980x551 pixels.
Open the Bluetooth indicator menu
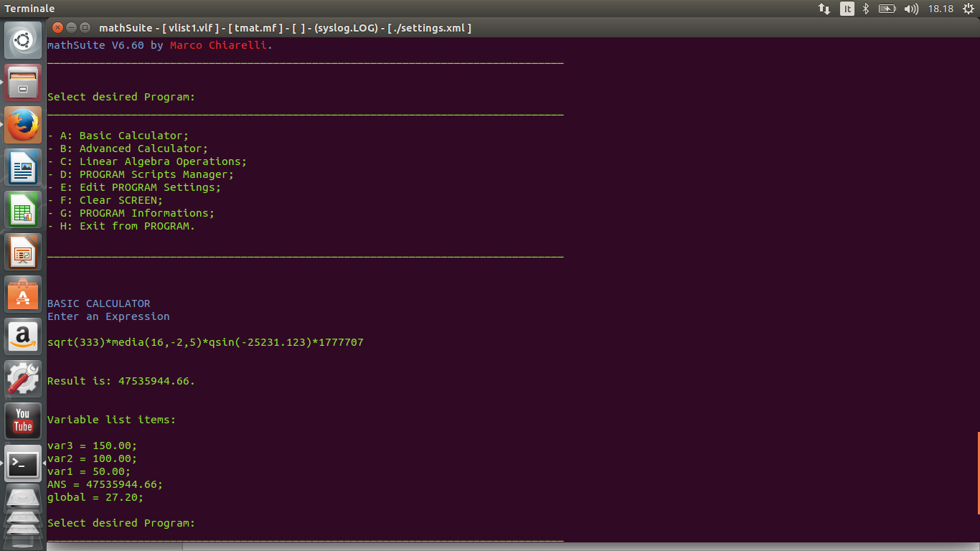[866, 9]
